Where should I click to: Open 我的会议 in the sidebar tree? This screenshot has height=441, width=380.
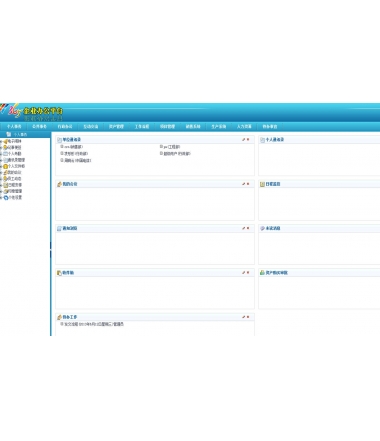(x=15, y=172)
